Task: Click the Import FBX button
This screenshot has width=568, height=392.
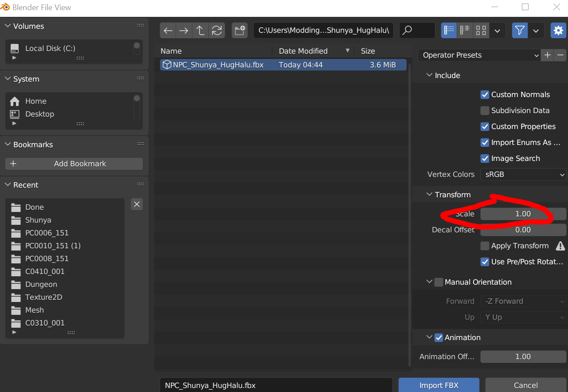Action: tap(439, 385)
